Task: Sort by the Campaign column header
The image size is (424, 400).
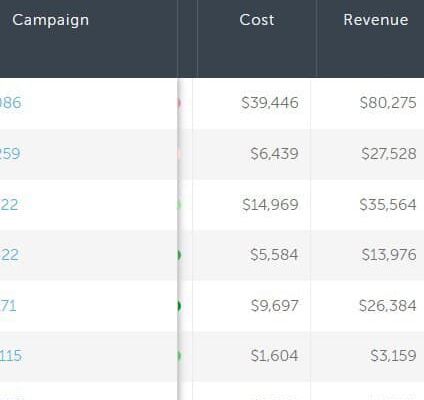Action: 51,20
